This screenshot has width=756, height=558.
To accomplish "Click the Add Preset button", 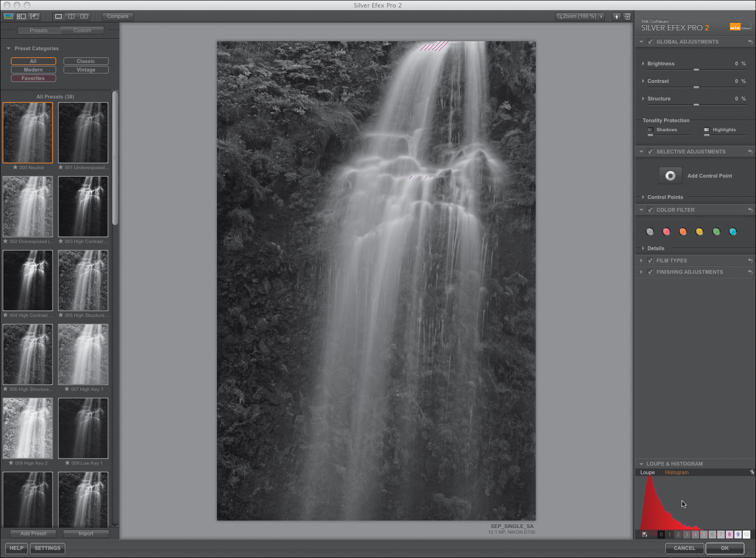I will [33, 533].
